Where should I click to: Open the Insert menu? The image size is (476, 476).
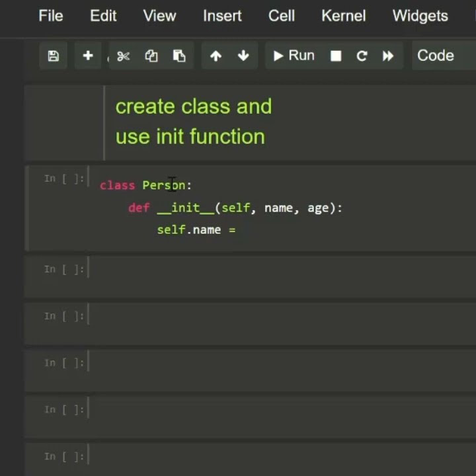click(x=222, y=16)
